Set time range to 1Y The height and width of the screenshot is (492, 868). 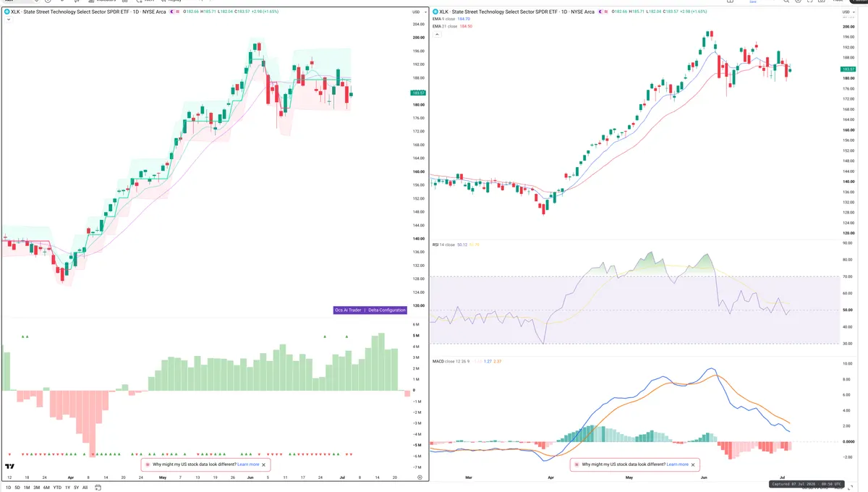pyautogui.click(x=67, y=488)
